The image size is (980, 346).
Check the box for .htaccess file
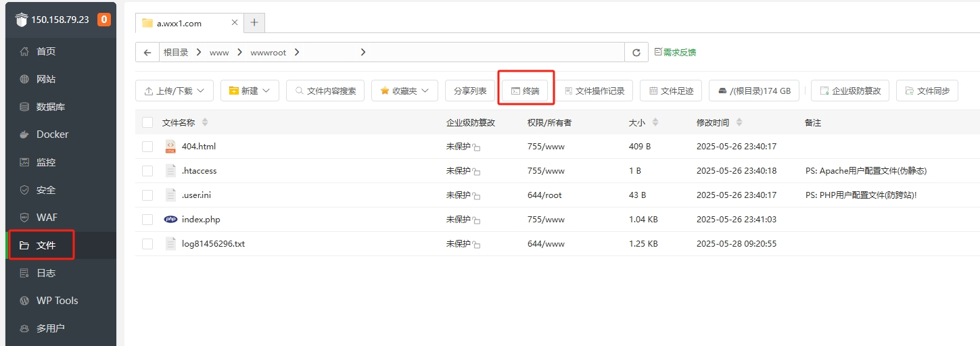click(x=147, y=171)
